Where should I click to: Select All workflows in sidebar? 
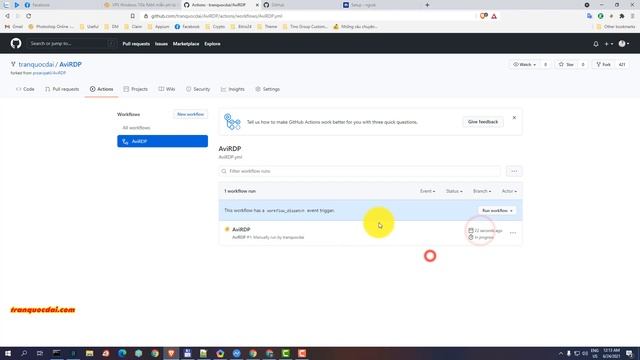(136, 128)
